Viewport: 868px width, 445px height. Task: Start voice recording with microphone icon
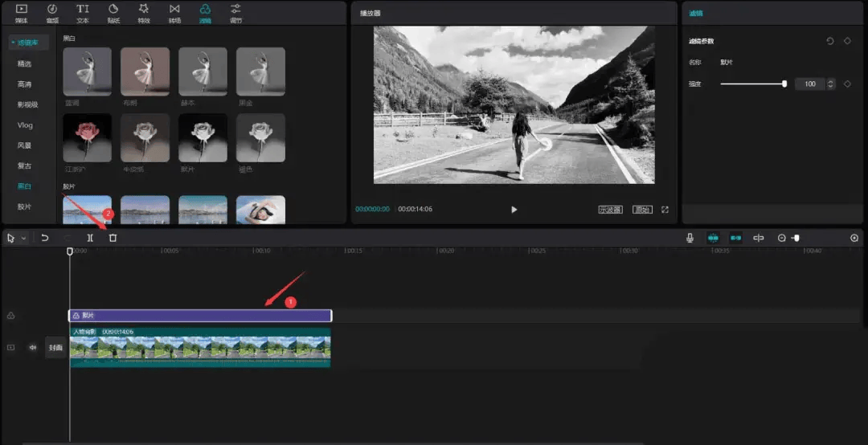click(x=690, y=238)
